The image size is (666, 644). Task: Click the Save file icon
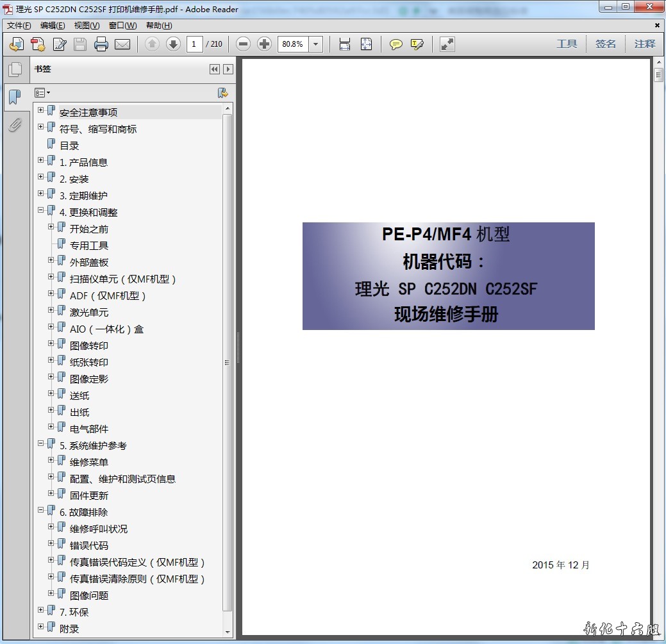pyautogui.click(x=80, y=44)
